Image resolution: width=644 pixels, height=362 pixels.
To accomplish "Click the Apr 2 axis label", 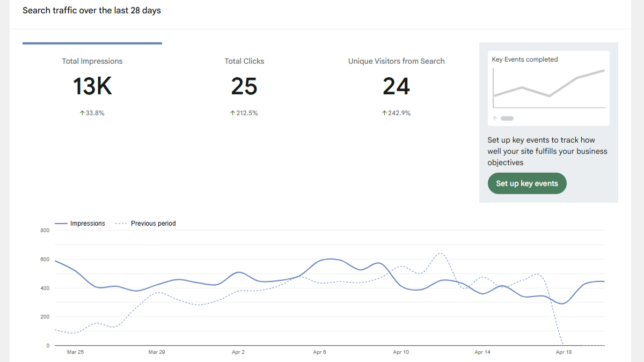I will pos(238,352).
